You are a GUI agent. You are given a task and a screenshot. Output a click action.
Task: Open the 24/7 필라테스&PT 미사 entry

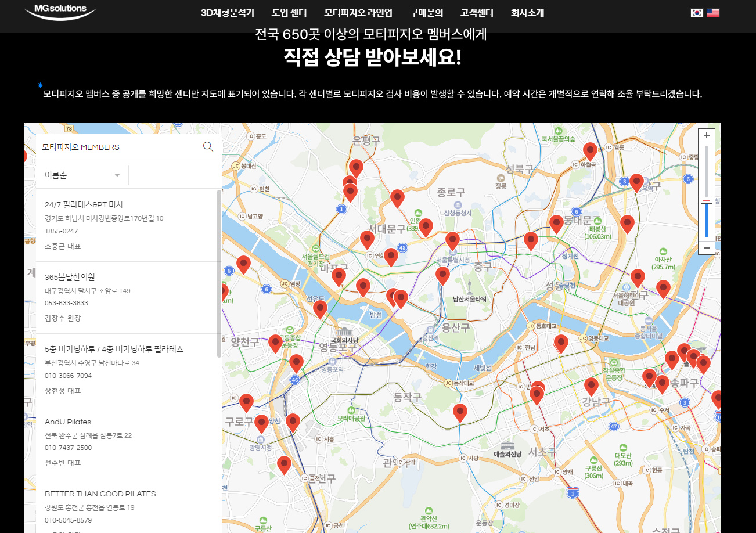click(x=84, y=204)
